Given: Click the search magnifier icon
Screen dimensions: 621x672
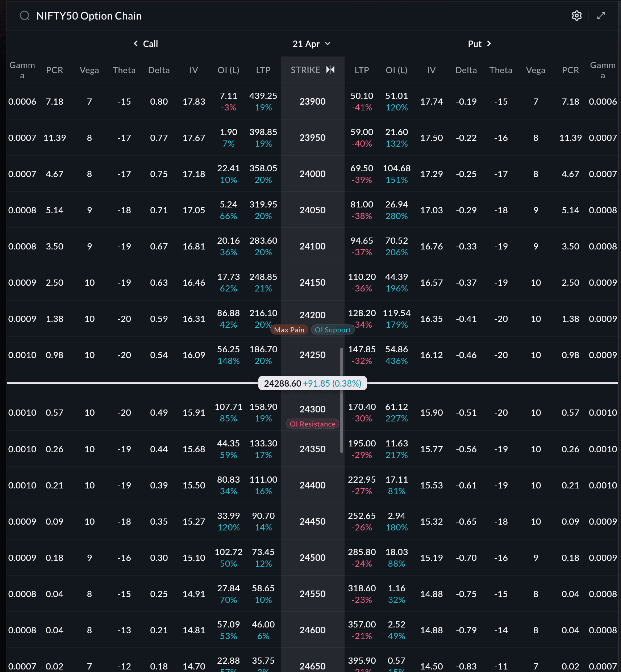Looking at the screenshot, I should 25,16.
